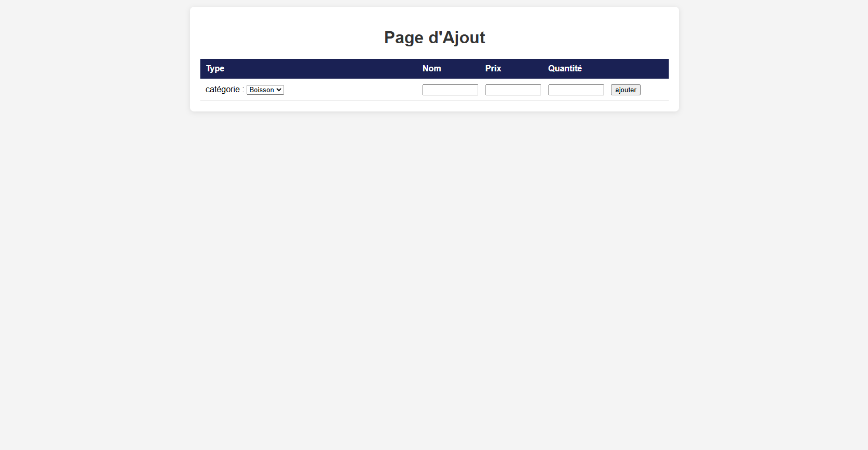This screenshot has width=868, height=450.
Task: Click the Nom column header
Action: 431,69
